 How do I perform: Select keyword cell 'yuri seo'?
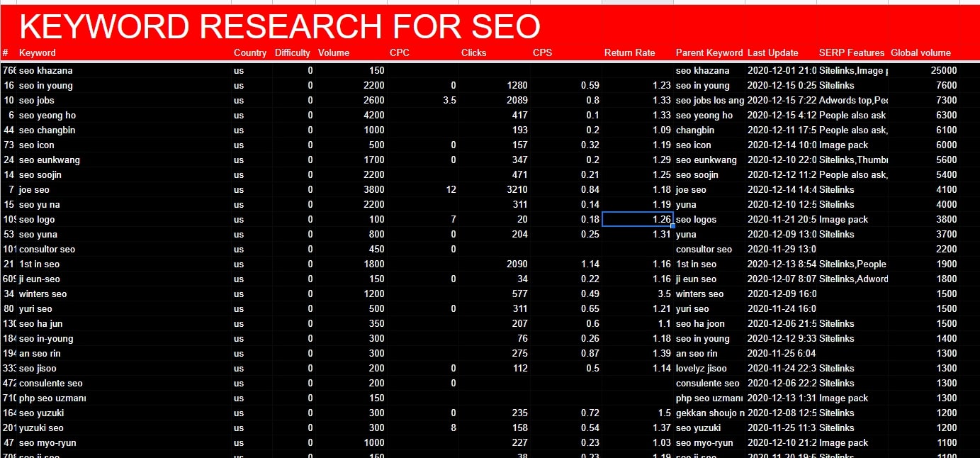click(124, 308)
